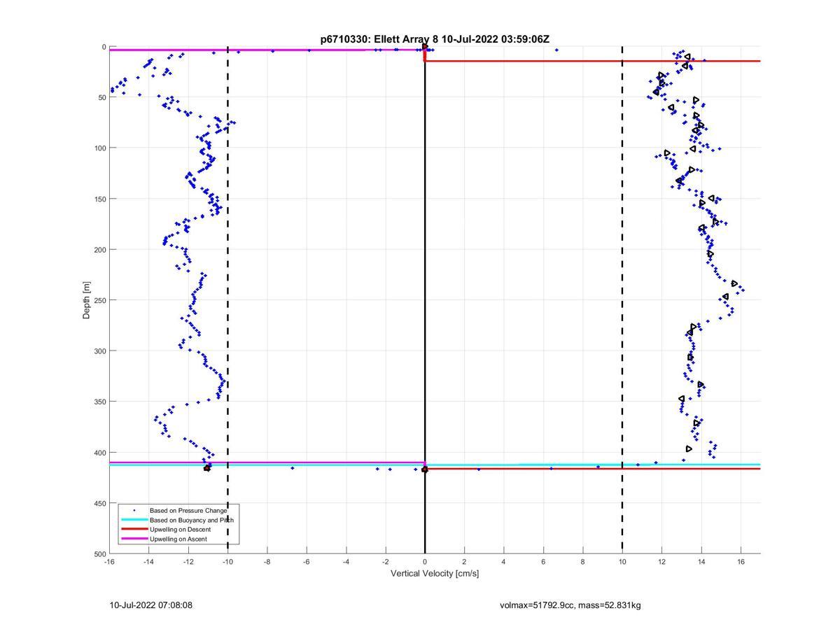
Task: Click the footer timestamp '10-Jul-2022 07:08:08'
Action: (x=151, y=605)
